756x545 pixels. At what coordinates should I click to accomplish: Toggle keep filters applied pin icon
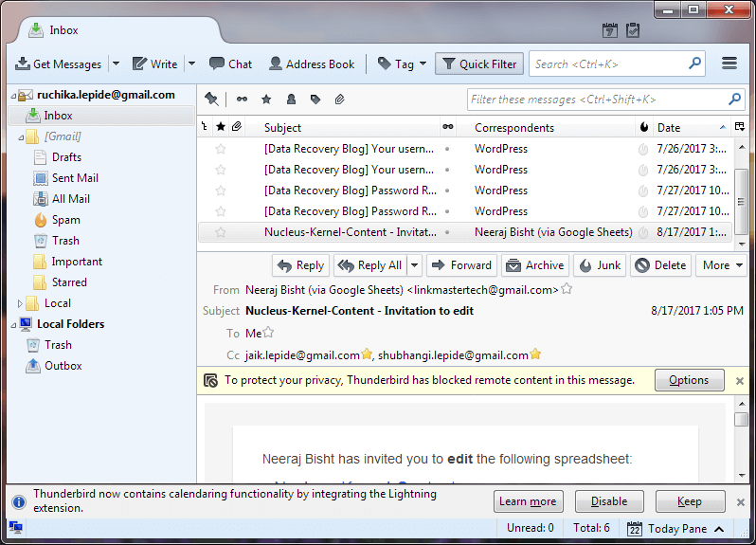point(211,100)
